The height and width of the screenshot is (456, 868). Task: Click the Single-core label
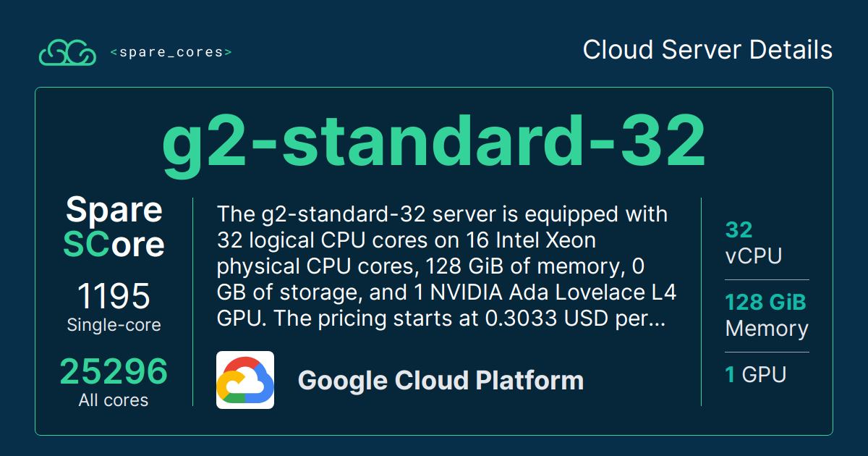point(114,325)
